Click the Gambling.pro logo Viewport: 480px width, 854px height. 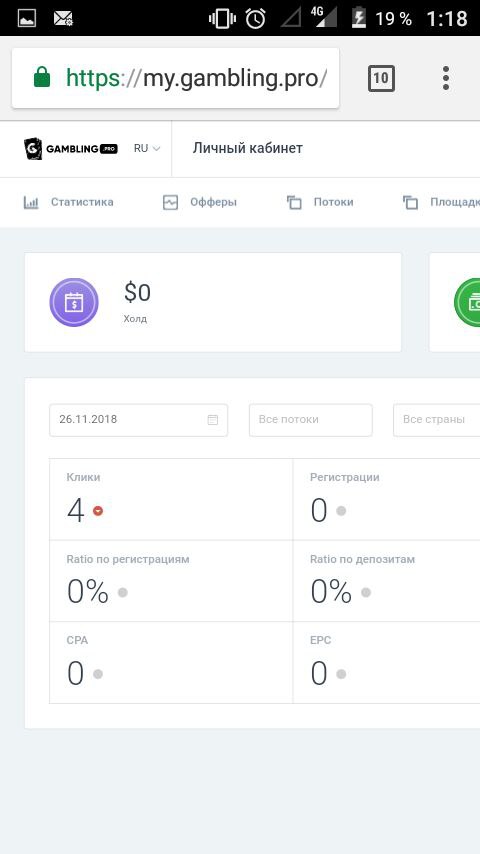(71, 149)
